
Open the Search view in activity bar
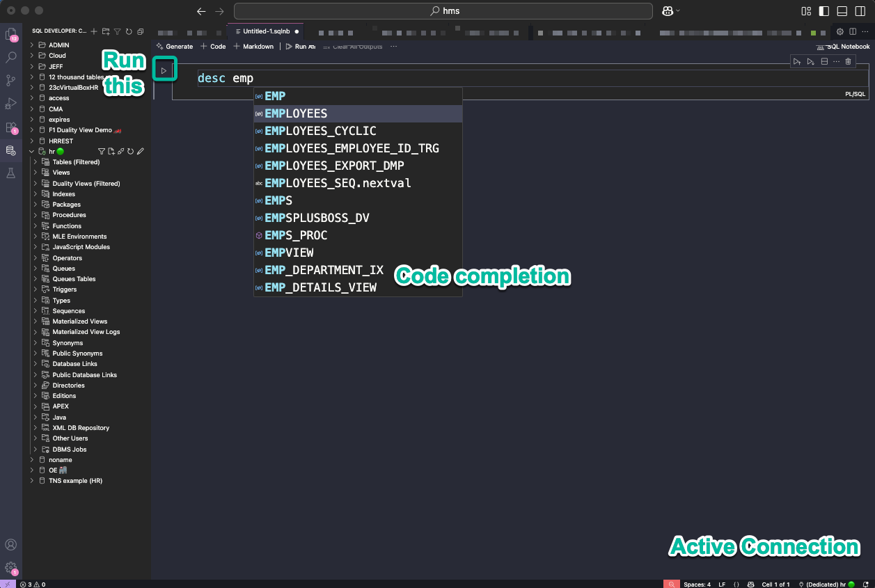point(10,57)
